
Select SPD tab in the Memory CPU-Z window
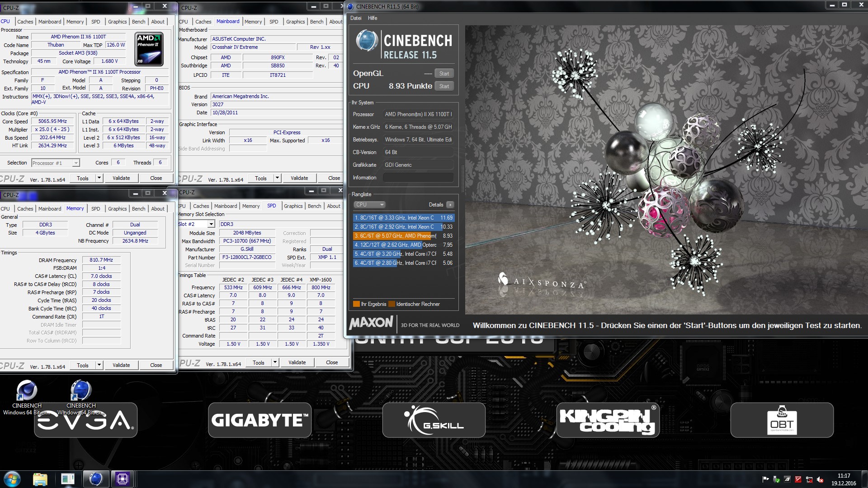coord(96,209)
